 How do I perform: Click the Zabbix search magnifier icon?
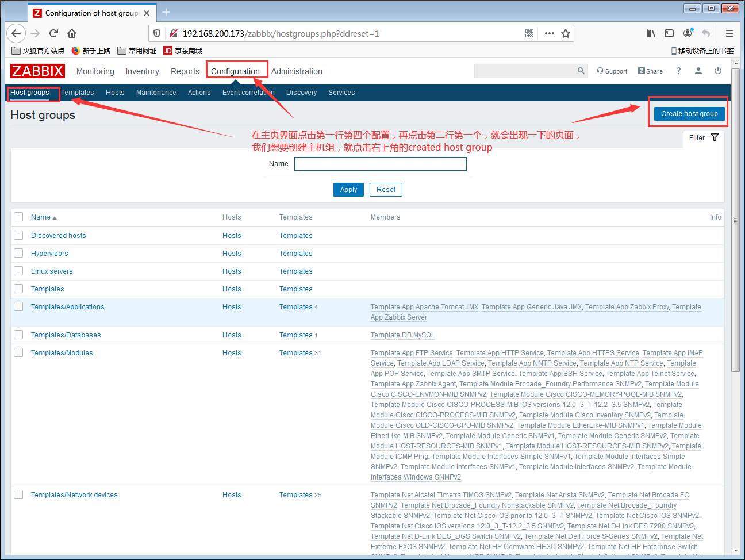click(x=581, y=71)
